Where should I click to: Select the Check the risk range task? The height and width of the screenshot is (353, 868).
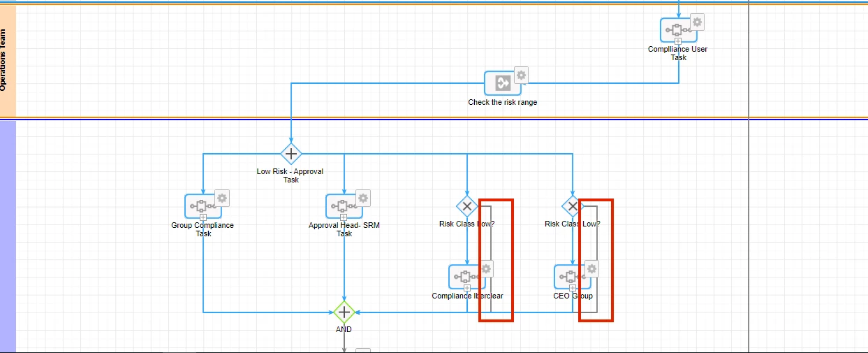[x=503, y=83]
